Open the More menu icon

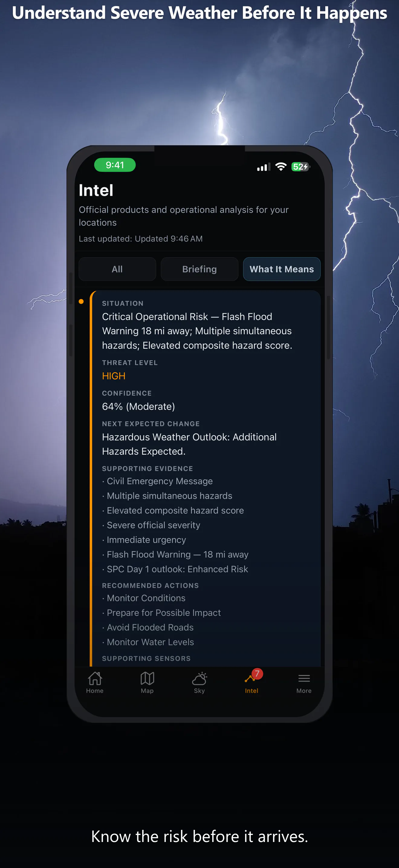pyautogui.click(x=304, y=678)
